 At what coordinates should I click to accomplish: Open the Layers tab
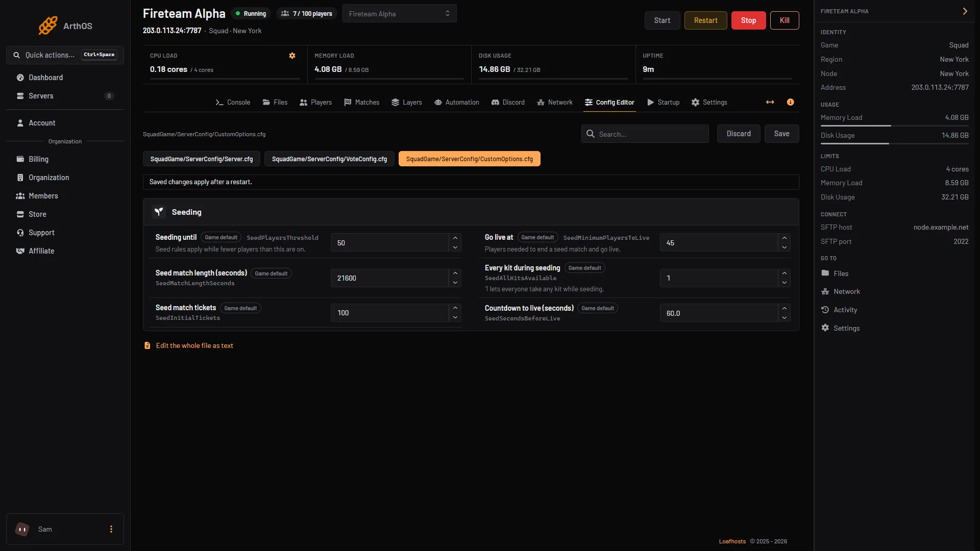click(407, 103)
